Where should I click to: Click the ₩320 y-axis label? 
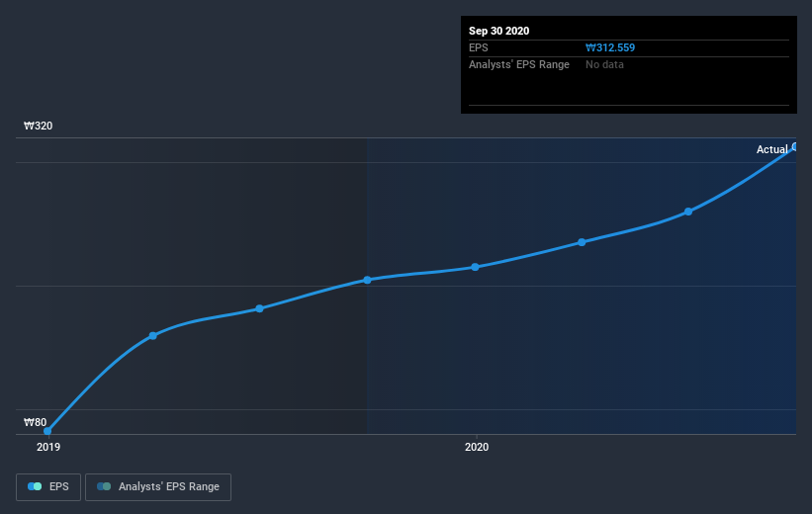[x=39, y=126]
